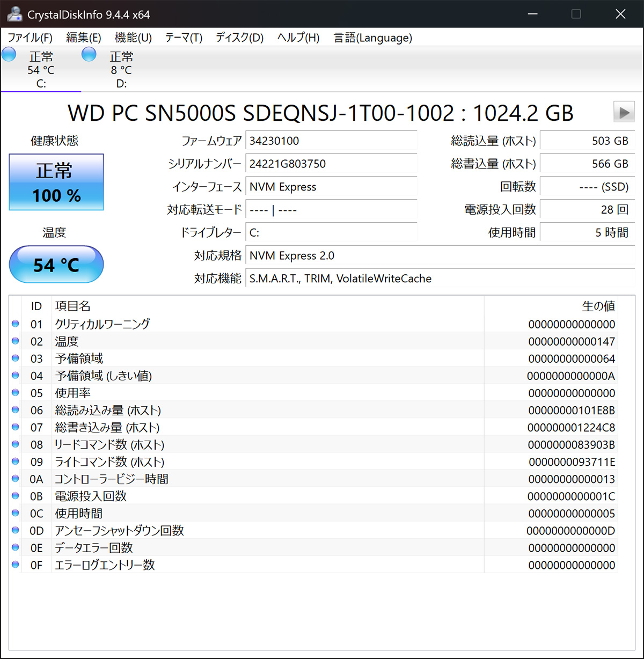This screenshot has height=659, width=644.
Task: Click status dot for アンセーフシャットダウン回数 row
Action: pyautogui.click(x=16, y=530)
